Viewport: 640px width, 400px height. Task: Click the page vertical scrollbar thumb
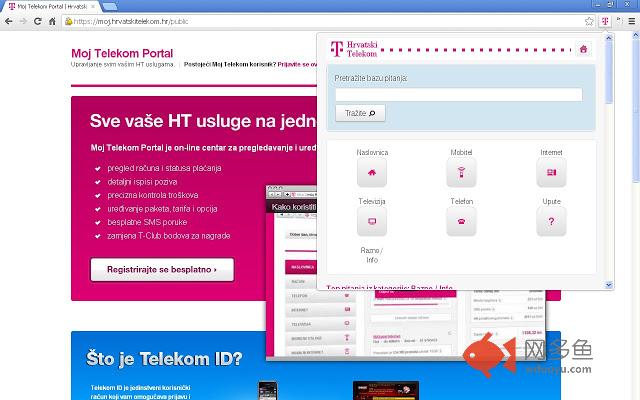pyautogui.click(x=636, y=110)
